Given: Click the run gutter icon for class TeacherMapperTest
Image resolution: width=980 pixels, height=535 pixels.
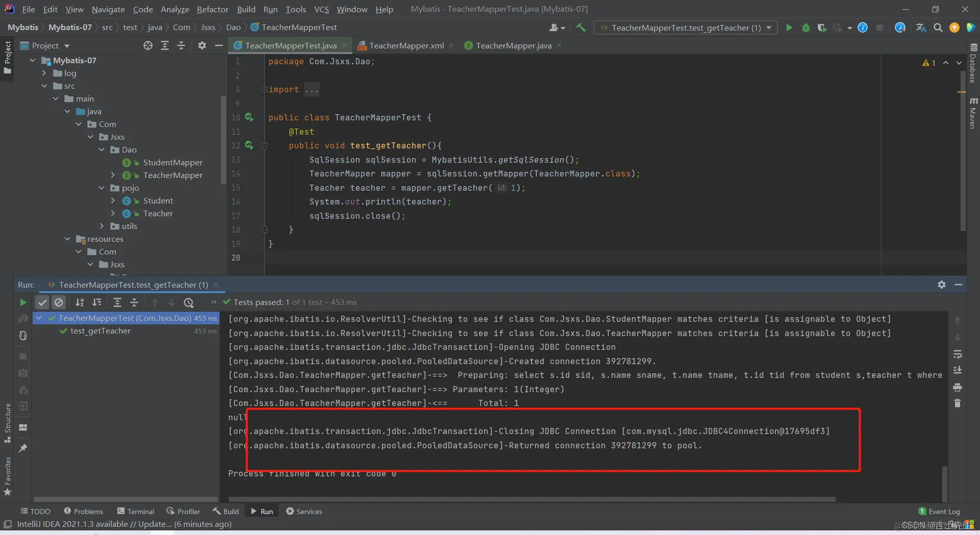Looking at the screenshot, I should [x=249, y=117].
